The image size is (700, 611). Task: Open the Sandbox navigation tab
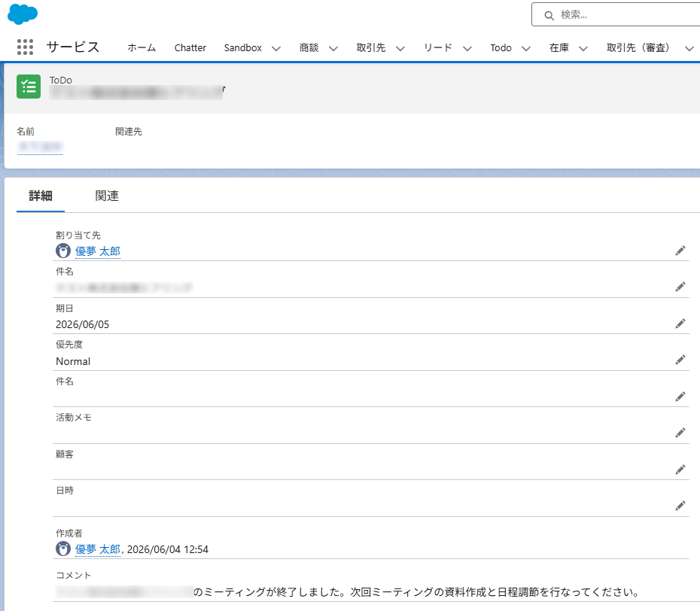(243, 47)
